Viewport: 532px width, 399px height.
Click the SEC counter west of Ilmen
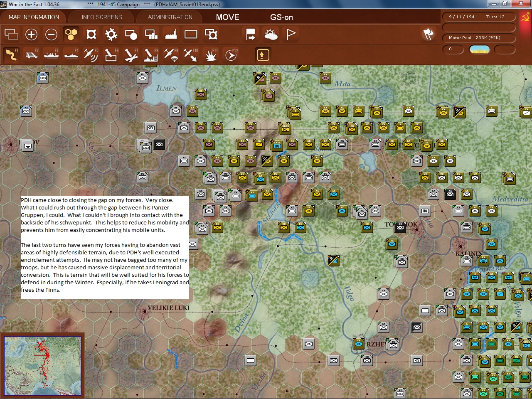pyautogui.click(x=151, y=128)
